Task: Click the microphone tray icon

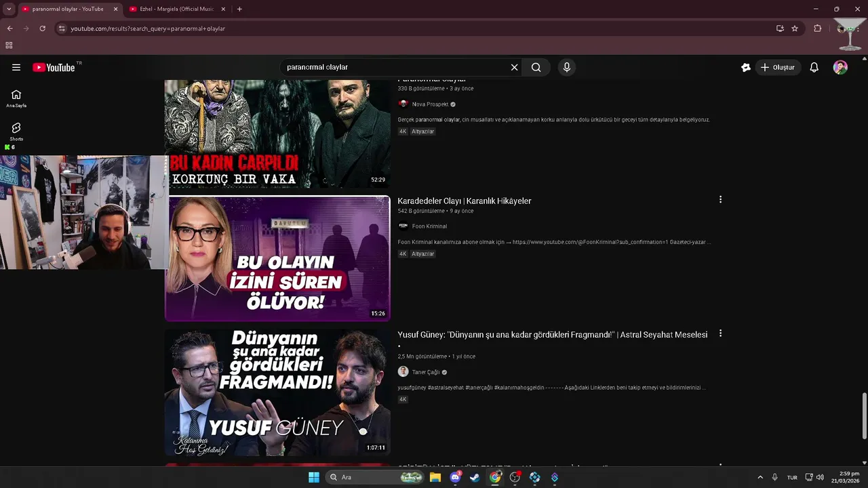Action: (x=774, y=477)
